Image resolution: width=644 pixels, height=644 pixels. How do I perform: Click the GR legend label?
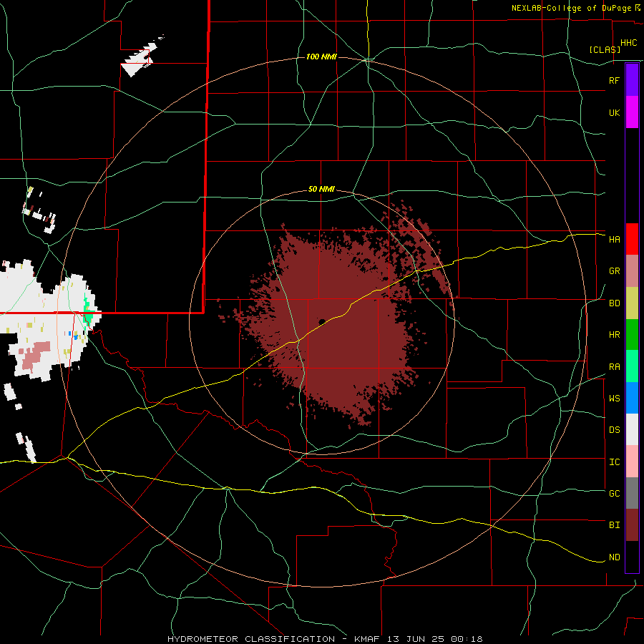tap(614, 271)
